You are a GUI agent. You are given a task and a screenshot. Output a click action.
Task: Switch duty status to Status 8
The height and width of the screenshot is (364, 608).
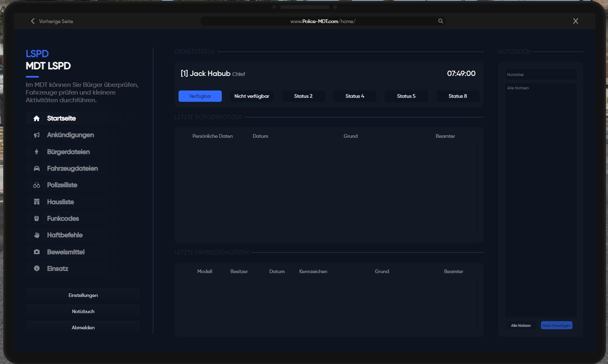pyautogui.click(x=457, y=96)
